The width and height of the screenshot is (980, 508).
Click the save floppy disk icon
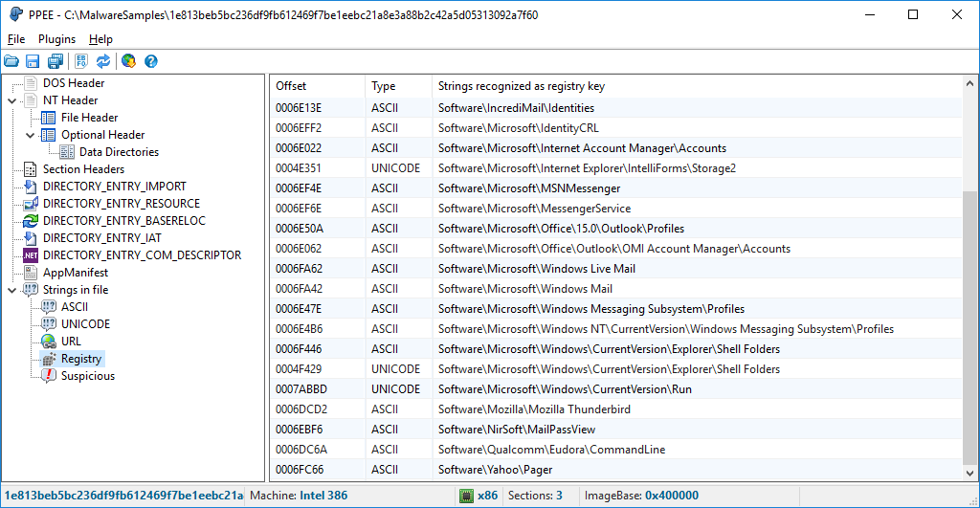33,61
